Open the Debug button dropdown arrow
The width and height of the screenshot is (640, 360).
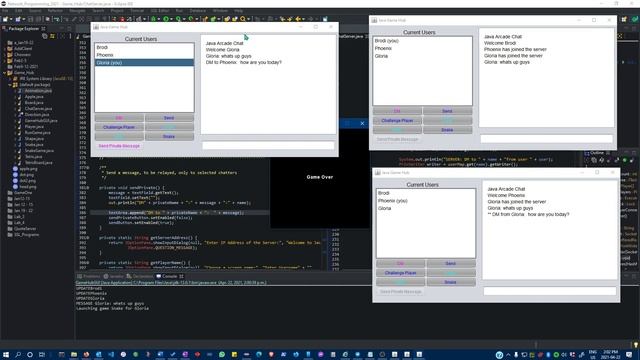(x=158, y=19)
